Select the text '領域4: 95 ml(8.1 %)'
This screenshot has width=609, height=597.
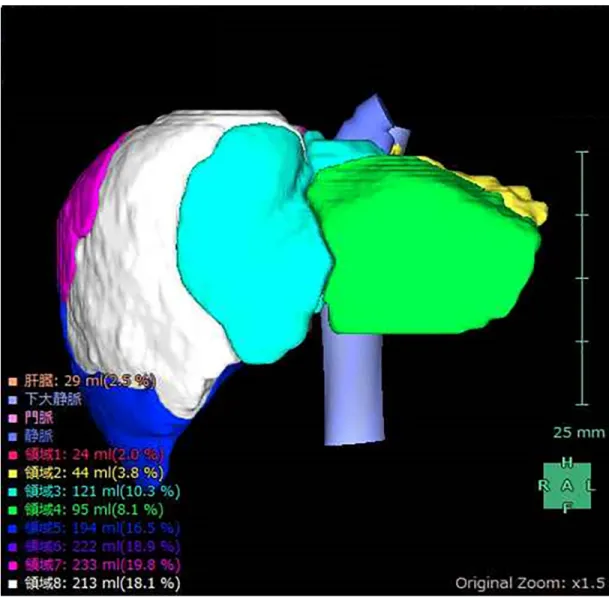pos(94,510)
